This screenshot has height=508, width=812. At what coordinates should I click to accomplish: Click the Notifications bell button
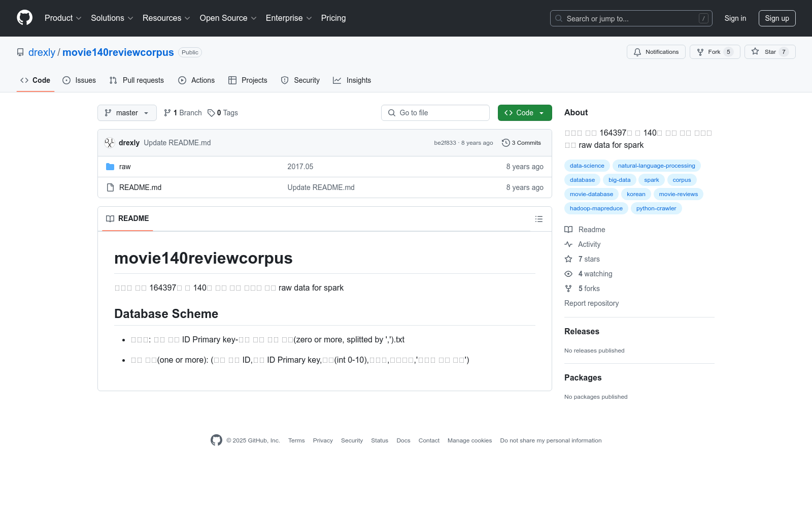click(656, 52)
